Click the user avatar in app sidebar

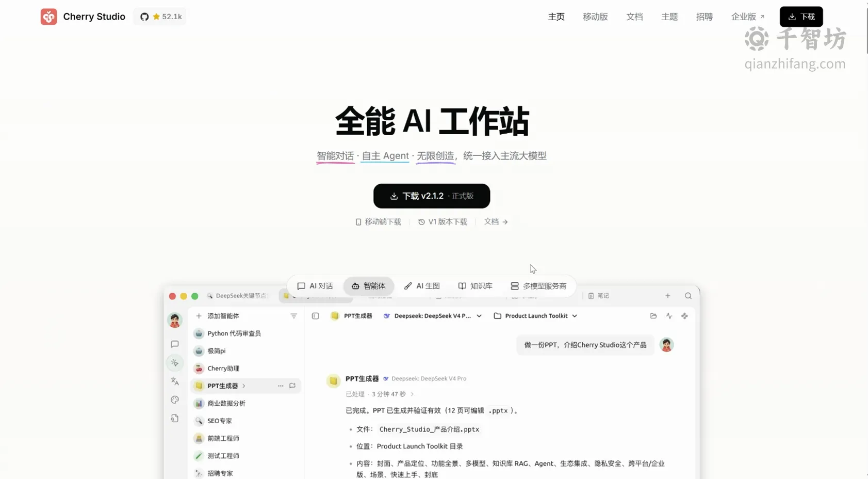[x=175, y=320]
